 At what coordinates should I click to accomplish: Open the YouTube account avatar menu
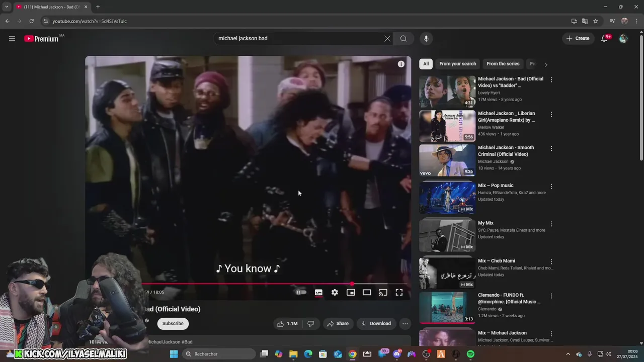coord(623,38)
